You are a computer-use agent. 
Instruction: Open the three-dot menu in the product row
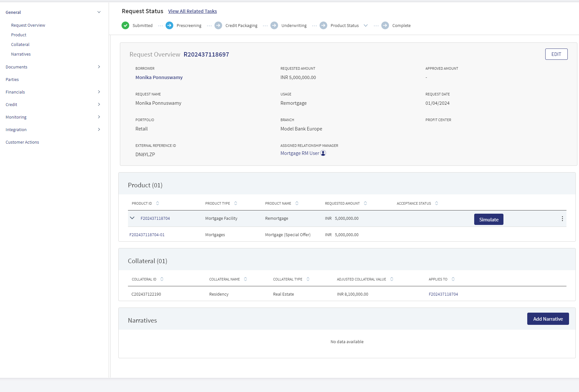[562, 219]
